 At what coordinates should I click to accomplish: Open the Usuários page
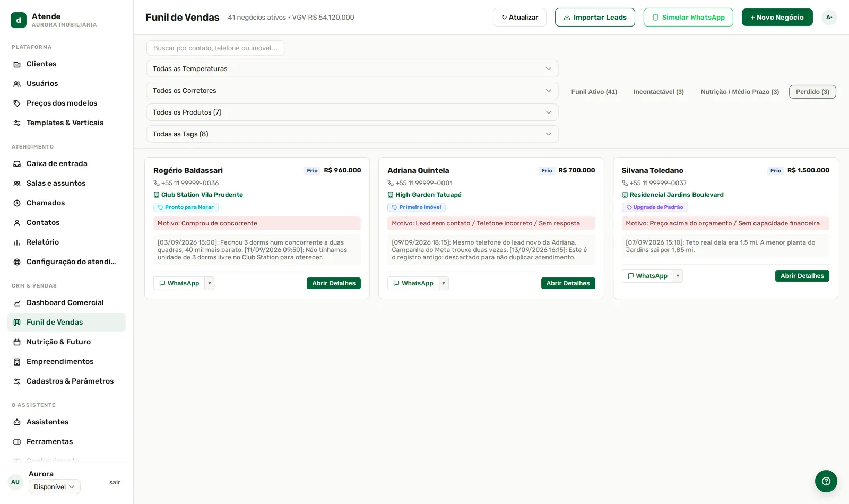[x=66, y=84]
